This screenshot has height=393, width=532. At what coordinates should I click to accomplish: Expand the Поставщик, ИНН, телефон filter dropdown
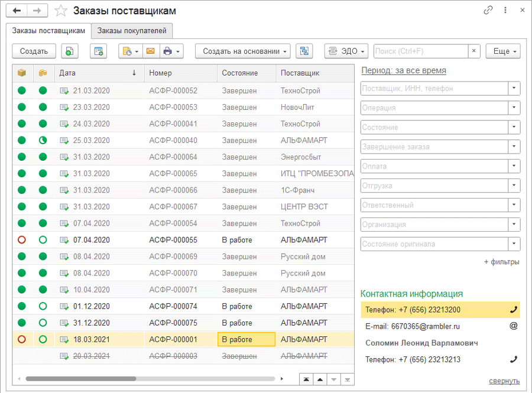[514, 88]
